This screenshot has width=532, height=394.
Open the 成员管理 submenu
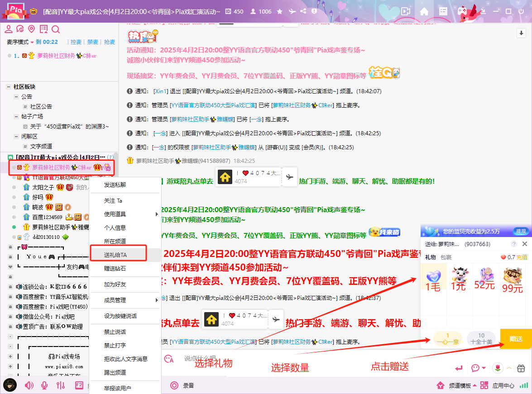pyautogui.click(x=125, y=300)
